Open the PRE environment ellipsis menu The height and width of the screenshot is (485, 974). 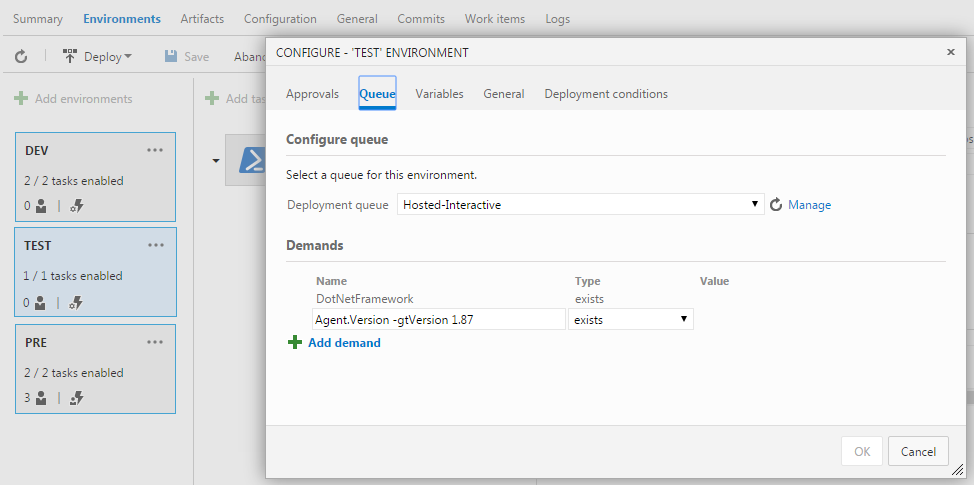coord(155,342)
